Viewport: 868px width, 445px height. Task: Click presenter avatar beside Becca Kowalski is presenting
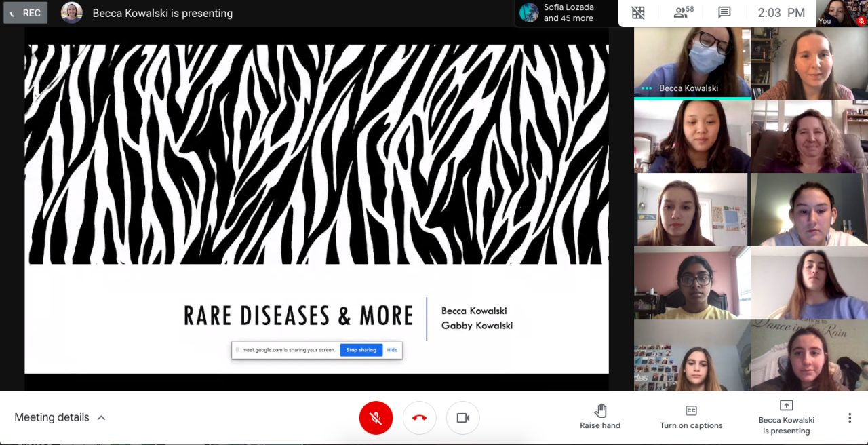72,13
